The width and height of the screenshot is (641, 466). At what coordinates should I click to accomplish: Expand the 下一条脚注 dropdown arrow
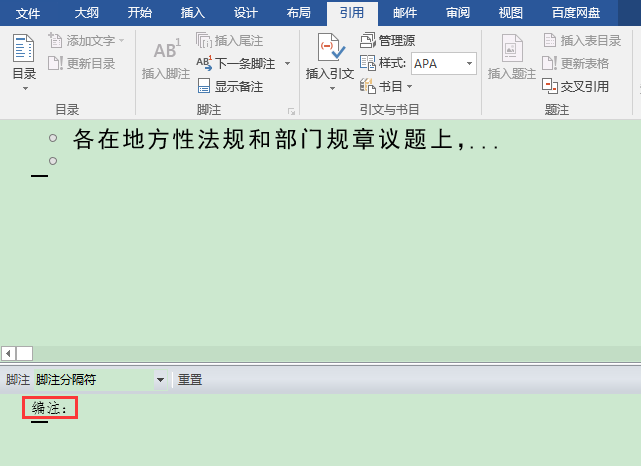287,63
